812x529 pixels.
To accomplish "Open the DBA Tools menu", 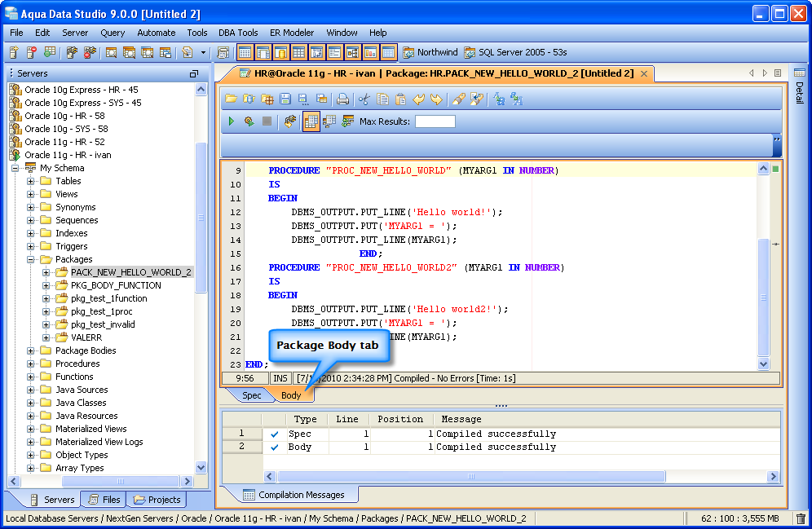I will point(238,33).
